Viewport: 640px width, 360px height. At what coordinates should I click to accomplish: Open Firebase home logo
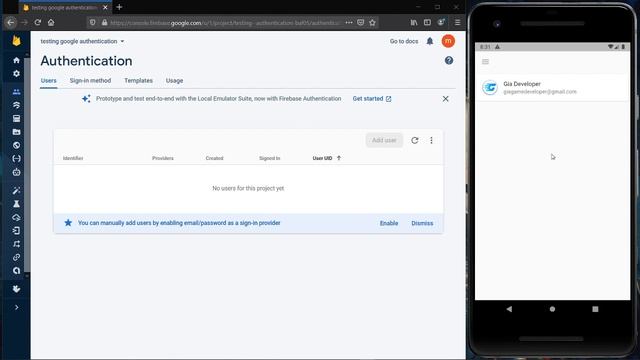pos(16,41)
